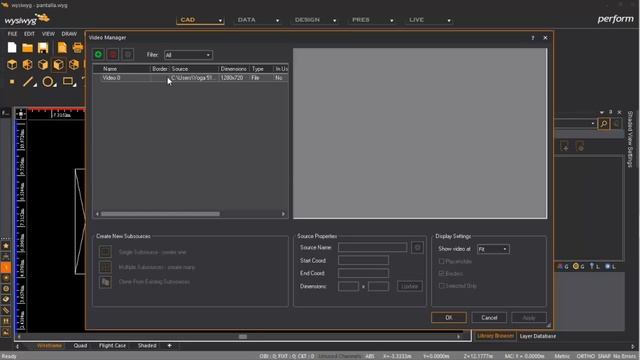The width and height of the screenshot is (640, 360).
Task: Click the star icon in left sidebar
Action: pyautogui.click(x=6, y=246)
